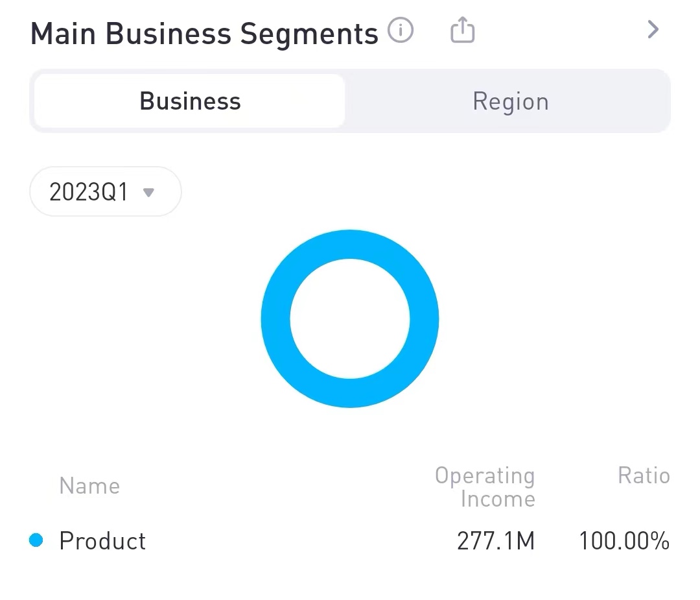Tap the Main Business Segments title
This screenshot has width=700, height=600.
tap(204, 34)
